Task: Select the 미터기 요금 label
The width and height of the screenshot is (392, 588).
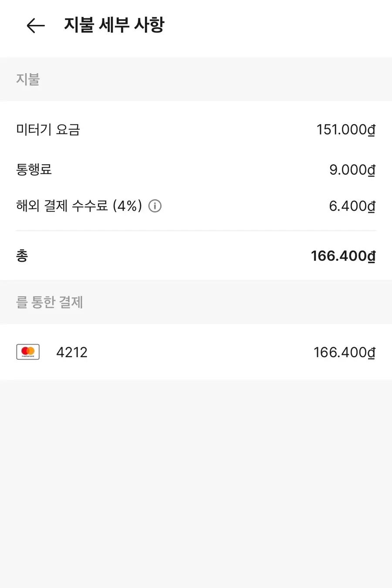Action: point(48,129)
